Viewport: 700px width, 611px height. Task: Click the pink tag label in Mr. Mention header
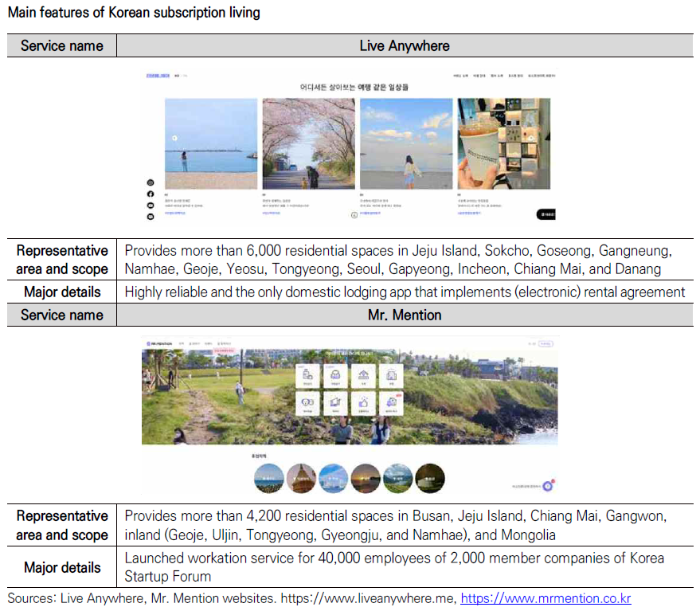pyautogui.click(x=224, y=351)
